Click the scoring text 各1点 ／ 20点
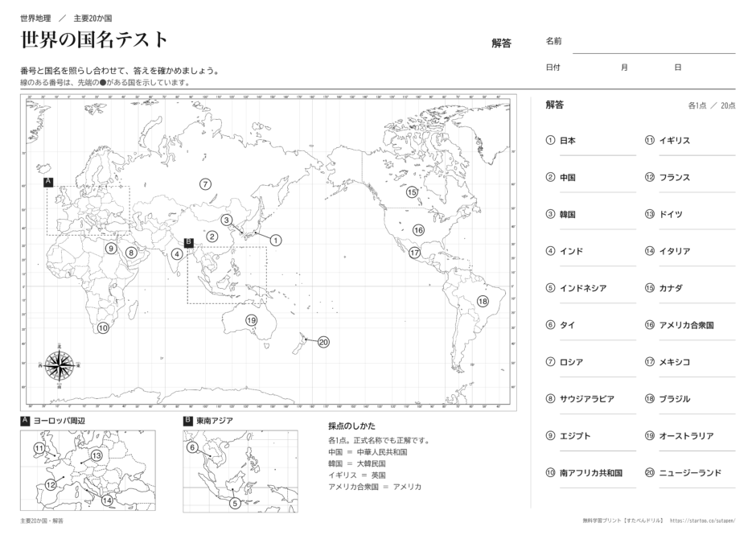 (712, 105)
